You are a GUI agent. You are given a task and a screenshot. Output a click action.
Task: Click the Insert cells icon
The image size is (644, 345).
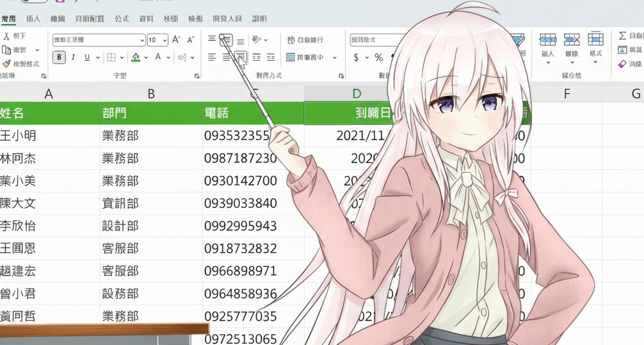pos(548,40)
